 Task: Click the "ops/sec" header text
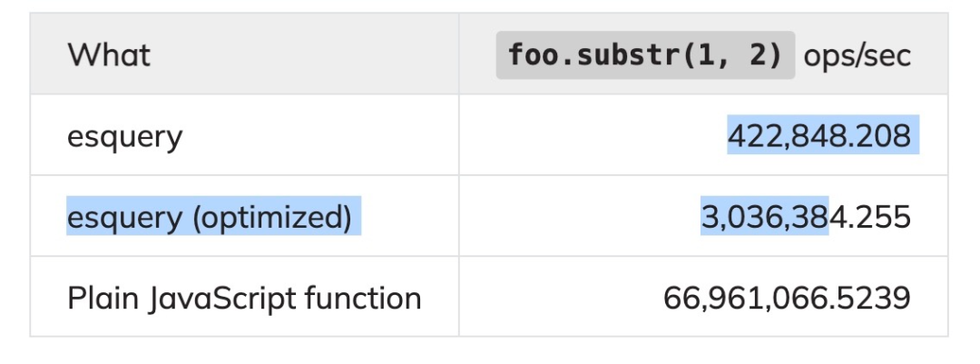coord(857,55)
